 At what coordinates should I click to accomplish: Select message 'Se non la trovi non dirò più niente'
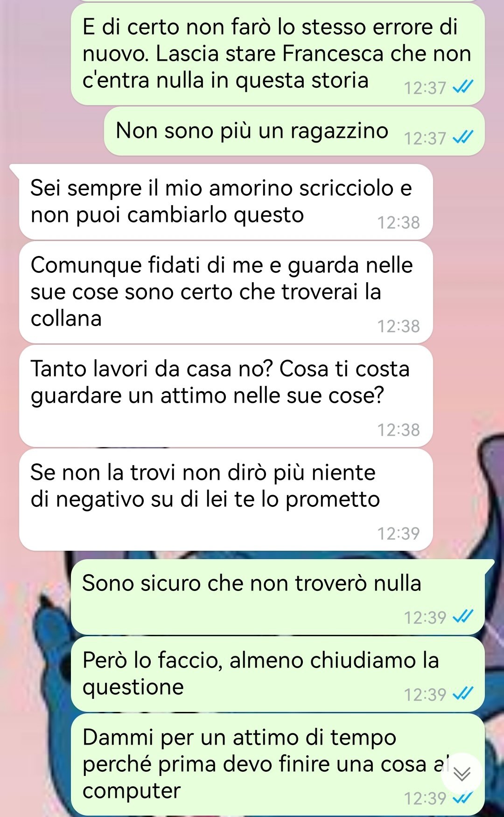pos(226,500)
